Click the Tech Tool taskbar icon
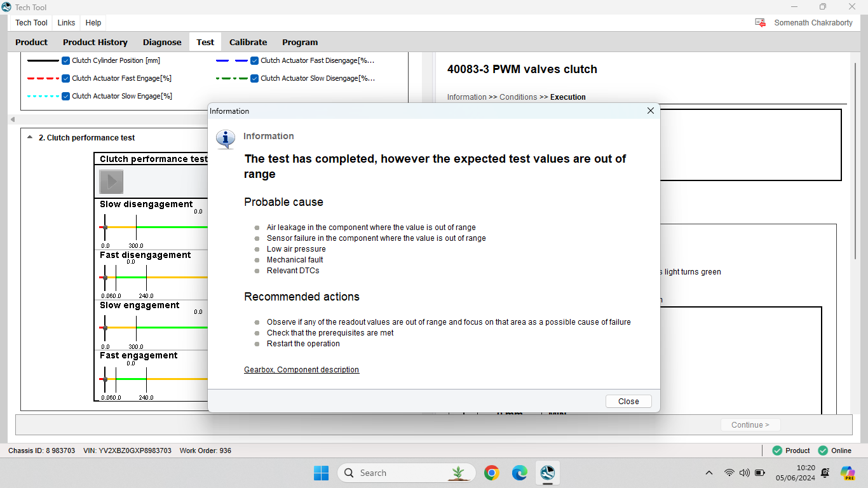 548,473
